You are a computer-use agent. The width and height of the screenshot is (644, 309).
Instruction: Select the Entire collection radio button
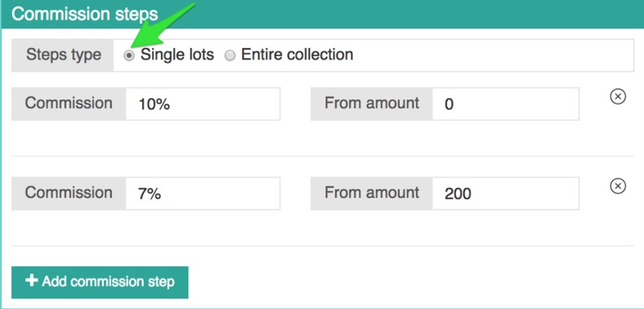tap(230, 55)
